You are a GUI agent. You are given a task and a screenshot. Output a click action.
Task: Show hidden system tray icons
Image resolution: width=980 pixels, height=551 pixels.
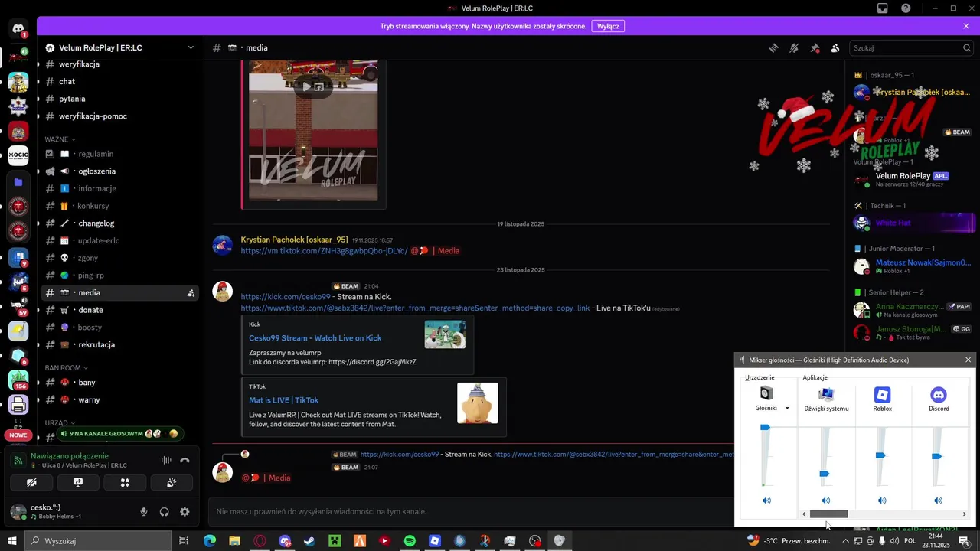[844, 541]
